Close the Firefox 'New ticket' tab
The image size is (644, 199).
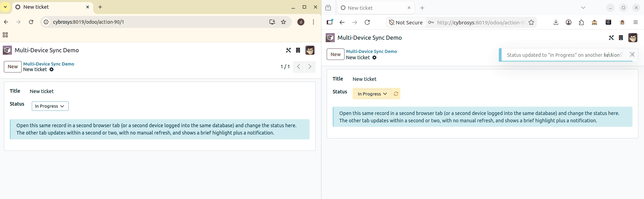(x=409, y=8)
